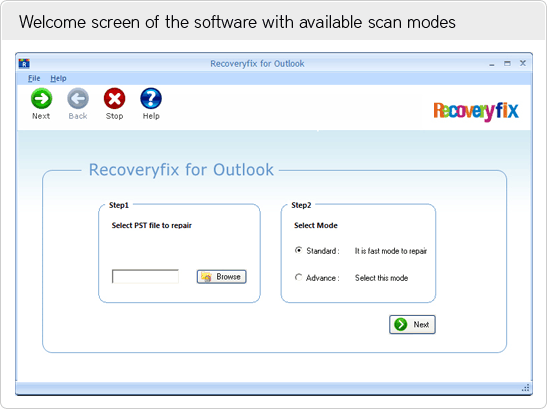Click the Next button below Step2
This screenshot has width=547, height=409.
pos(412,325)
